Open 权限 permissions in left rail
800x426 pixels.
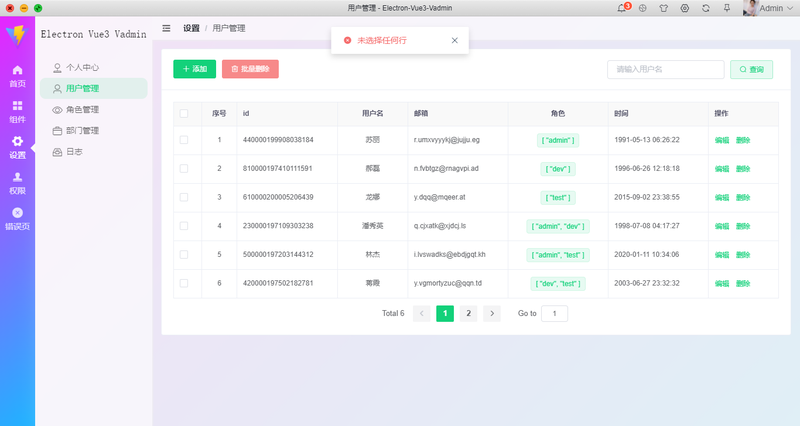[x=17, y=183]
